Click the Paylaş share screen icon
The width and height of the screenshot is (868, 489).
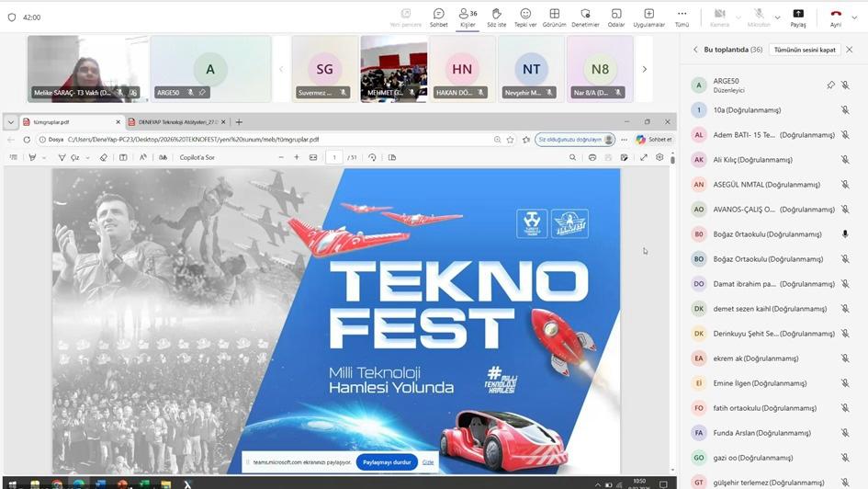[x=798, y=17]
